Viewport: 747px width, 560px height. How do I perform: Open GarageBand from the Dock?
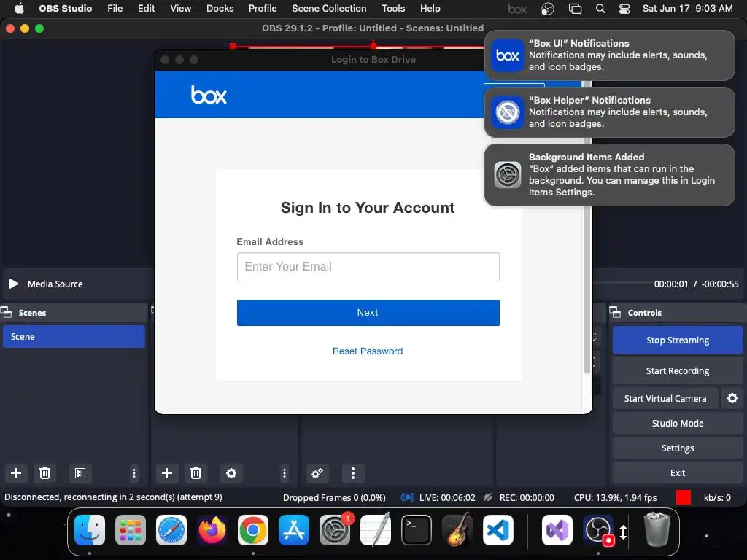(457, 530)
